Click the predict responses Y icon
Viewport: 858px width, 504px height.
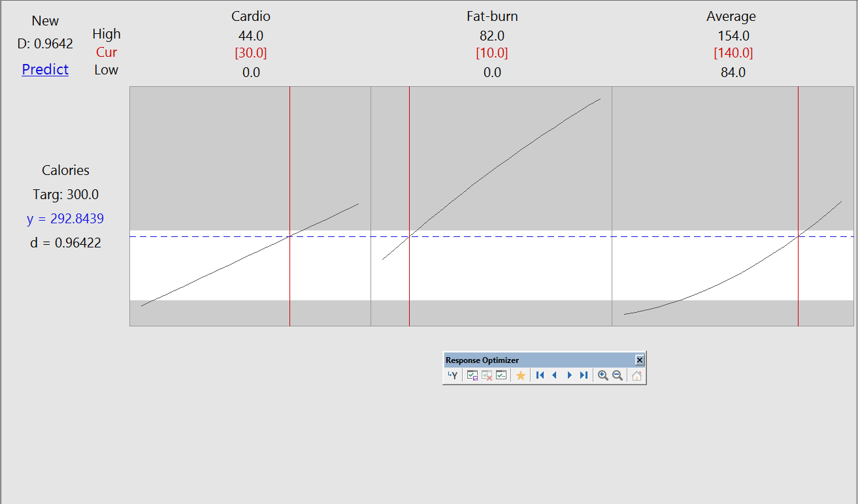(x=453, y=375)
